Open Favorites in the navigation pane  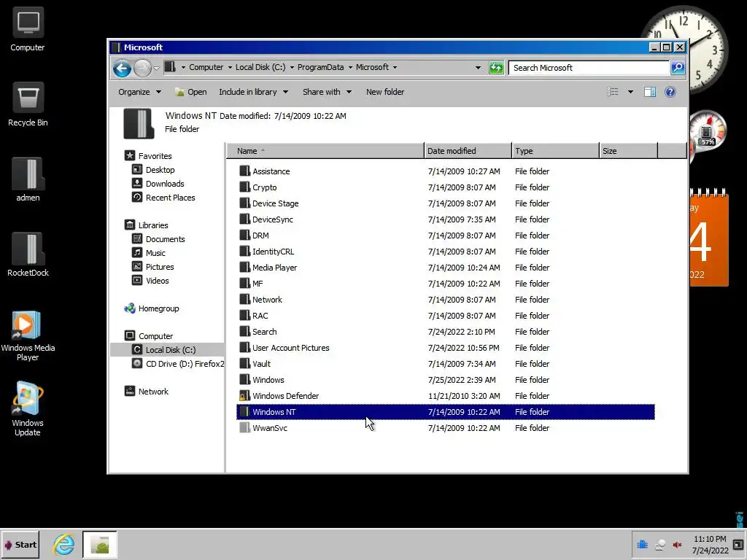pos(155,156)
